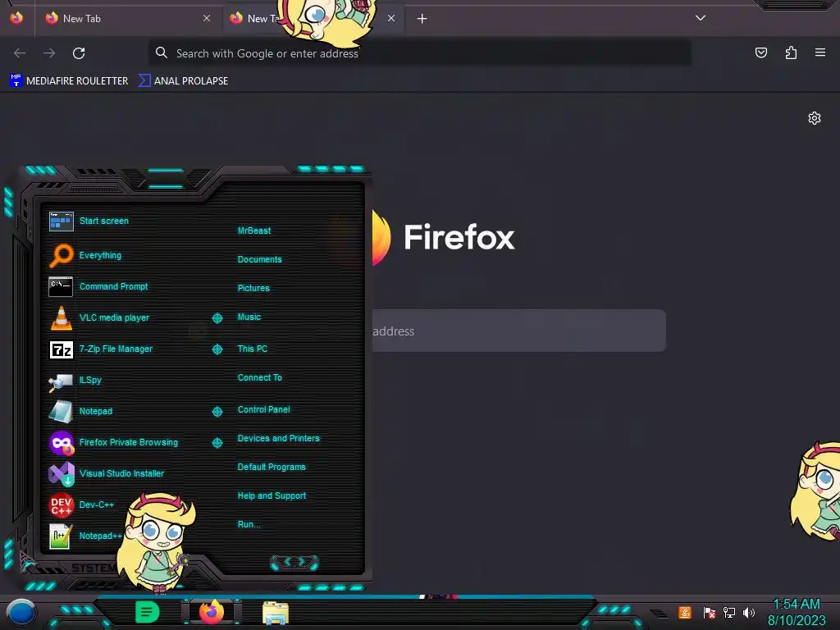840x630 pixels.
Task: Expand 7-Zip File Manager jump list
Action: tap(217, 349)
